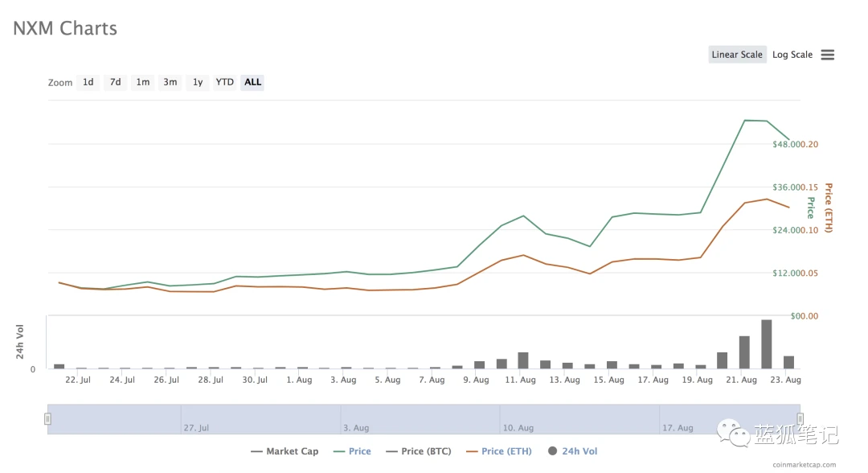Viewport: 868px width, 473px height.
Task: Click the right navigator range handle
Action: click(x=800, y=419)
